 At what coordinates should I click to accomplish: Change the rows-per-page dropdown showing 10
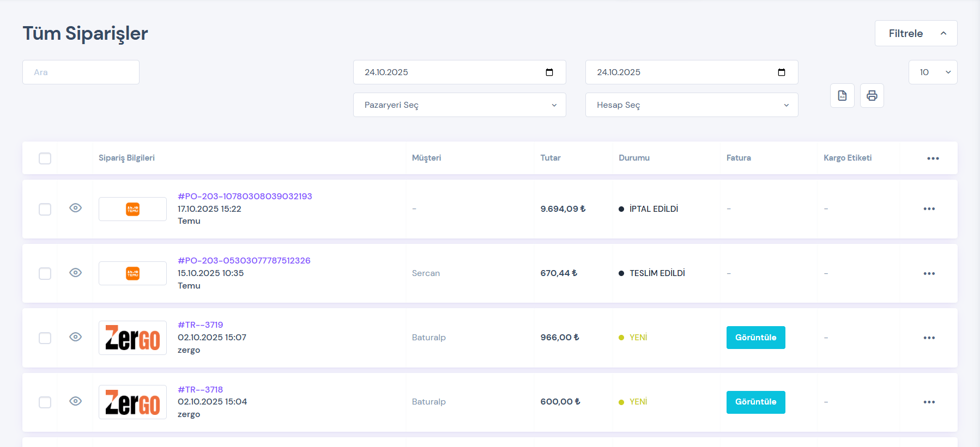(x=933, y=72)
